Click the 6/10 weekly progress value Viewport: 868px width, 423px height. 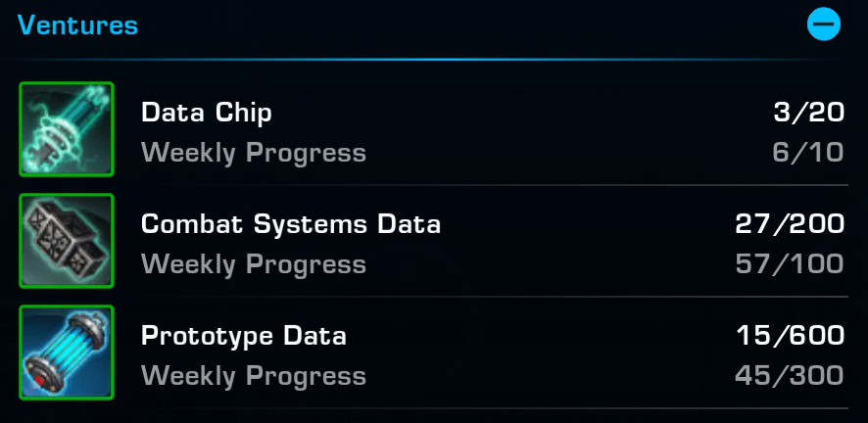(x=808, y=153)
